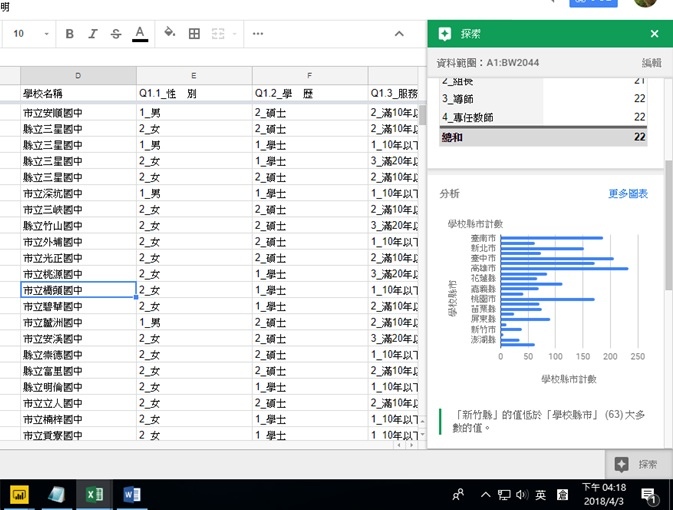Click the 總和 total row
The height and width of the screenshot is (510, 673).
coord(543,137)
